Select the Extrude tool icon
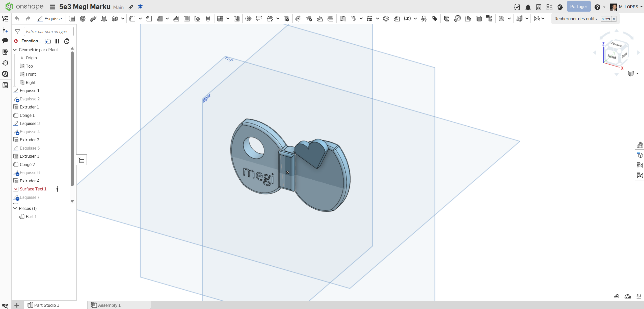The height and width of the screenshot is (309, 644). click(72, 19)
